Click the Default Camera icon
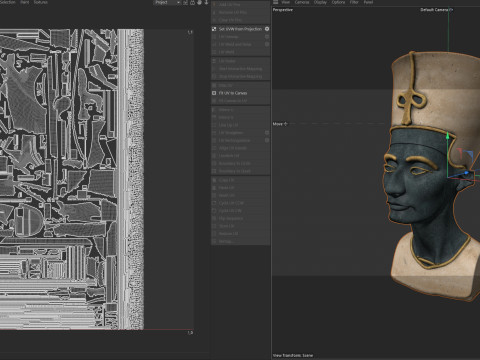 [x=451, y=10]
